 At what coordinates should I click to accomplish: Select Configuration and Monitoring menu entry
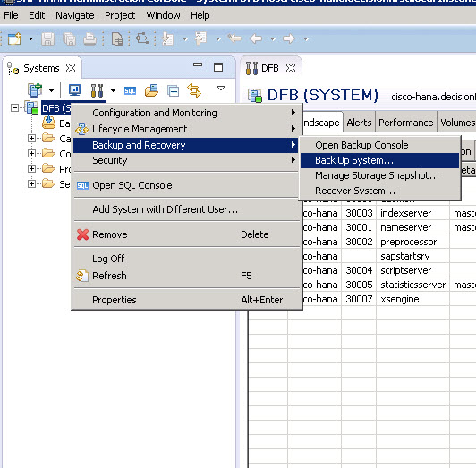[x=185, y=113]
